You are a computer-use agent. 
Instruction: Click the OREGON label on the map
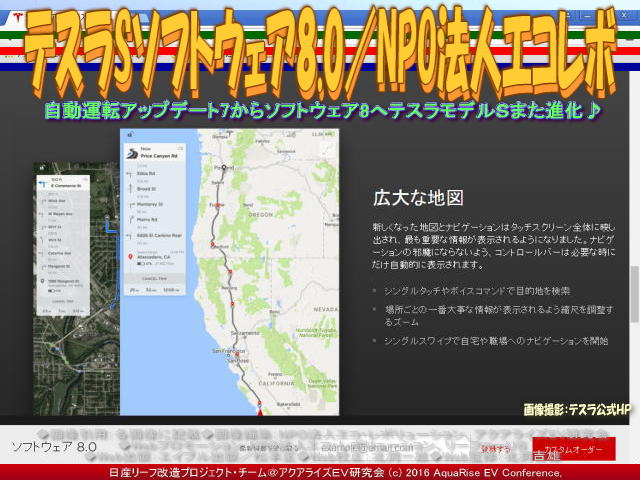pyautogui.click(x=260, y=214)
